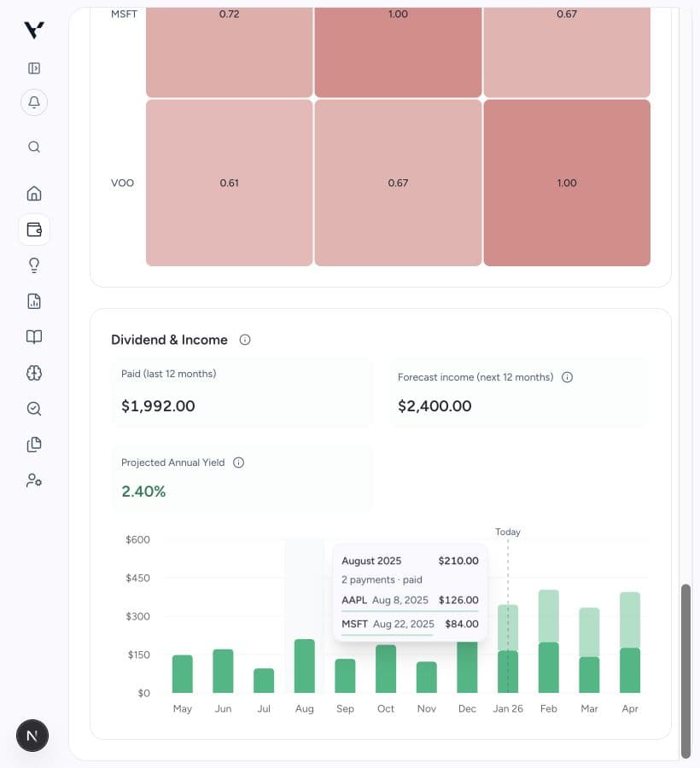700x768 pixels.
Task: Open the open-book library icon
Action: pos(34,337)
